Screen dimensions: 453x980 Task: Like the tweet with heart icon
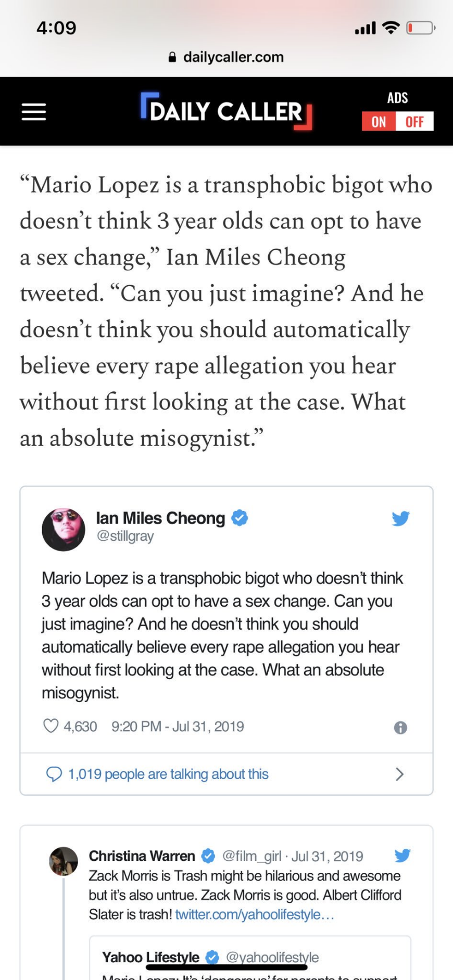[x=51, y=726]
